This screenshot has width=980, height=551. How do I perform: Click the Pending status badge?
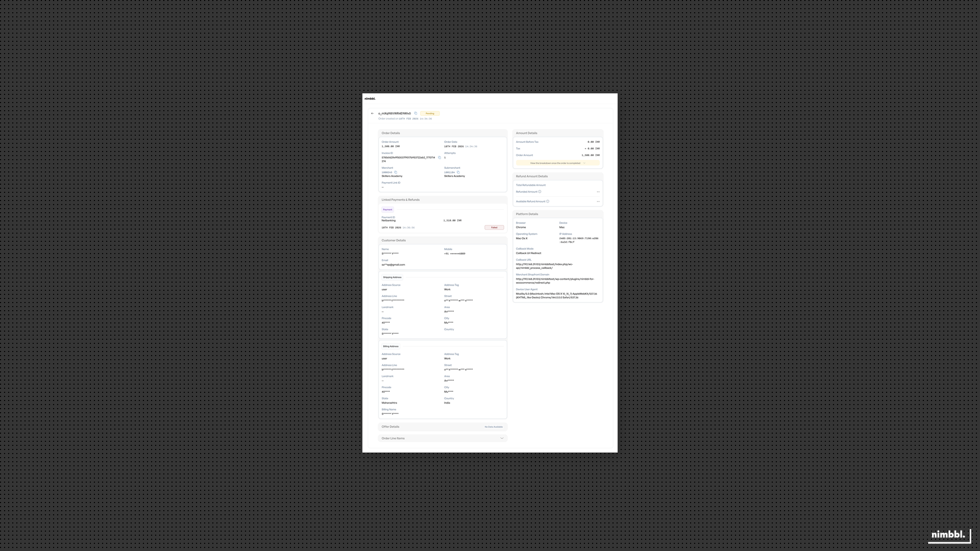click(430, 113)
